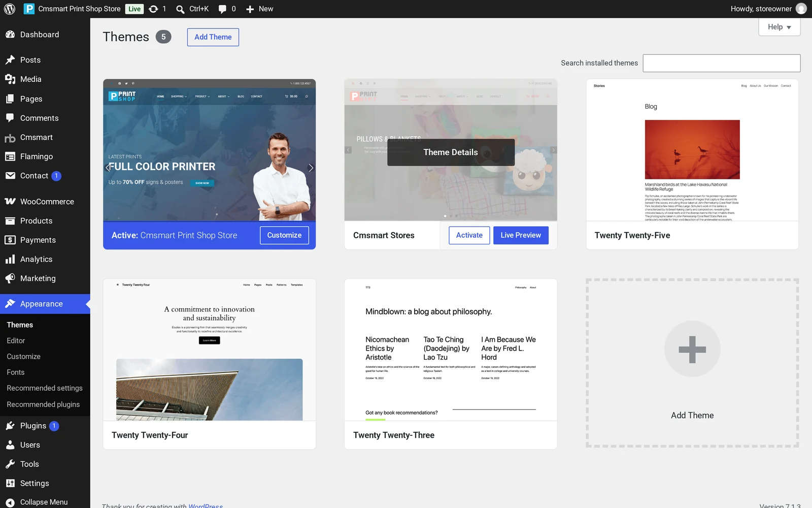Click the New plus icon
The height and width of the screenshot is (508, 812).
tap(250, 9)
